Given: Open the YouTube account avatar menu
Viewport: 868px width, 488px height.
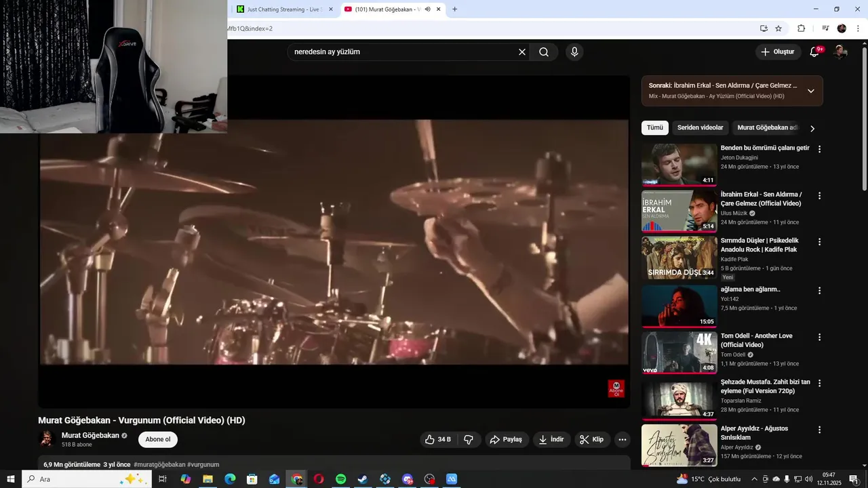Looking at the screenshot, I should [840, 52].
